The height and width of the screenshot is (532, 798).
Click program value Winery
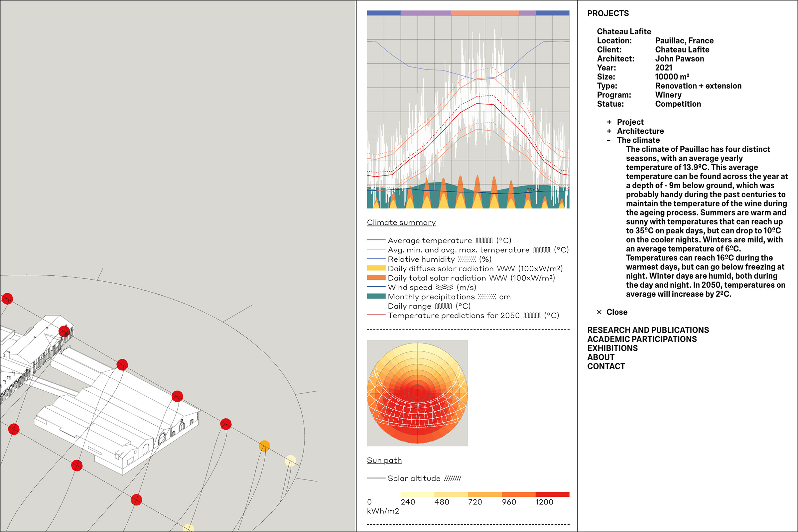tap(668, 95)
